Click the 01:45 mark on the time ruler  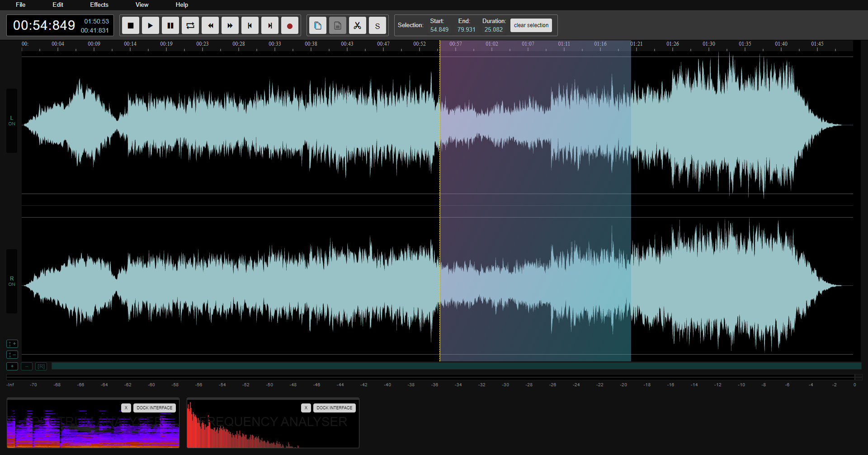point(817,44)
